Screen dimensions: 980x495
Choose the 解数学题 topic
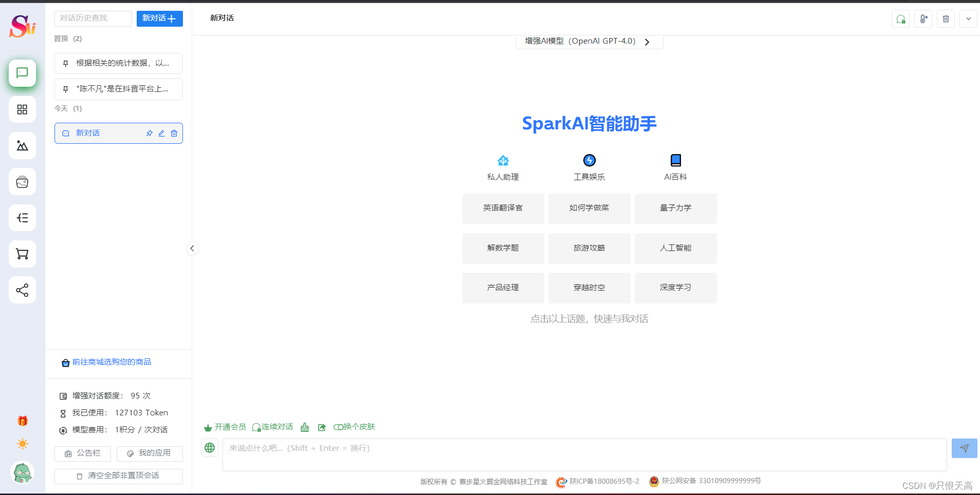pyautogui.click(x=503, y=249)
